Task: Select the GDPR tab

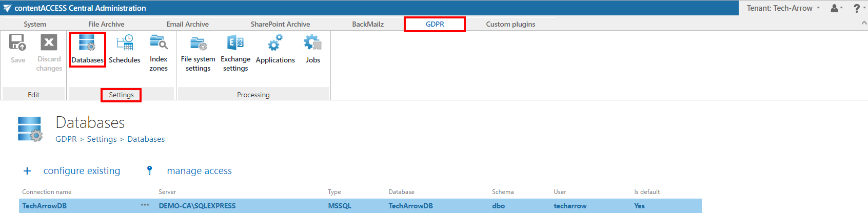Action: click(x=435, y=24)
